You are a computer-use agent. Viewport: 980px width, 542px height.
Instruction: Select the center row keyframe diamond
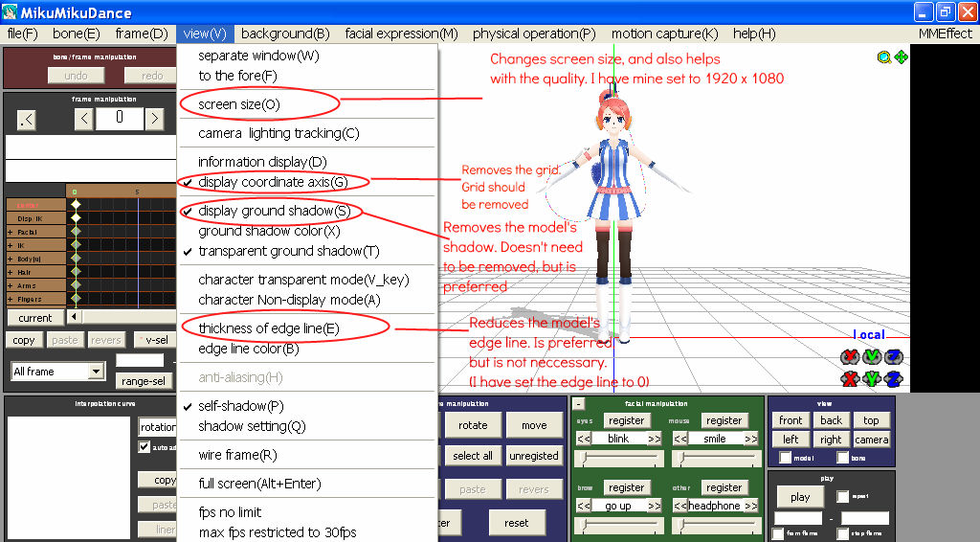pos(76,205)
